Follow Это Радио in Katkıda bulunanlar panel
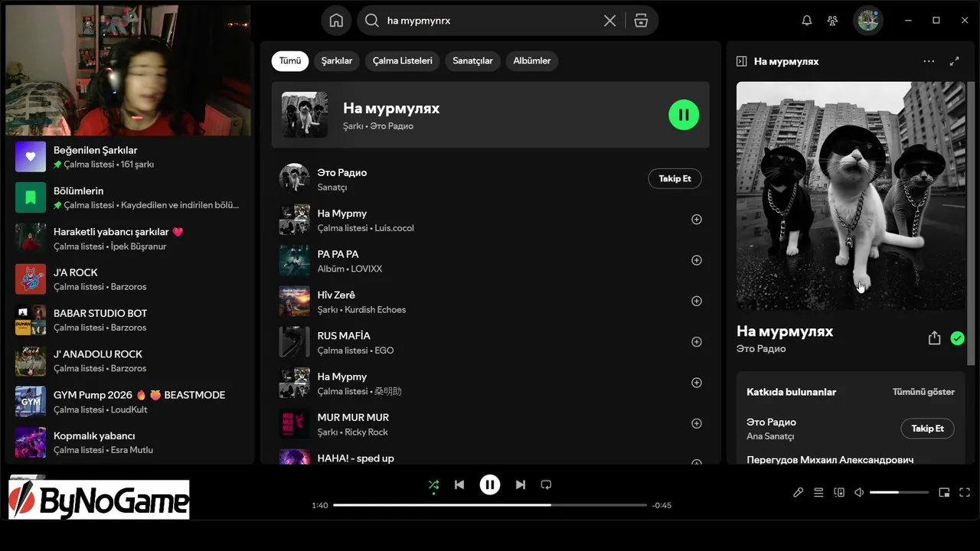The height and width of the screenshot is (551, 980). 927,429
